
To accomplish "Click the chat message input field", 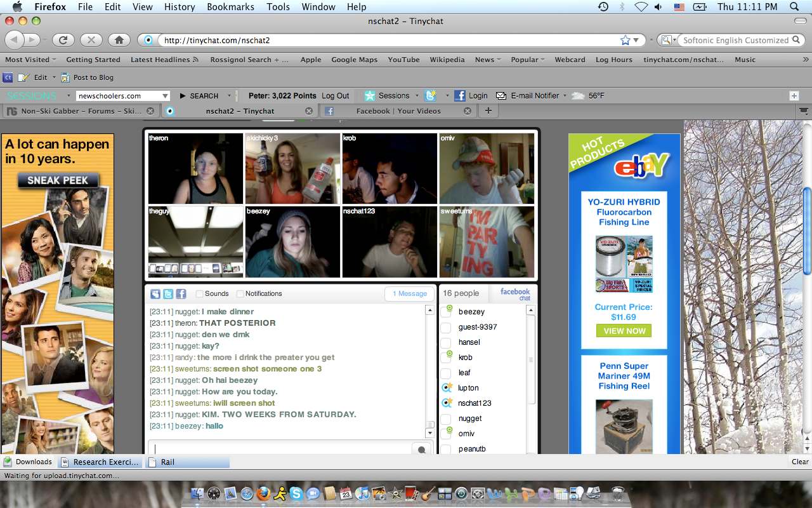I will point(279,449).
